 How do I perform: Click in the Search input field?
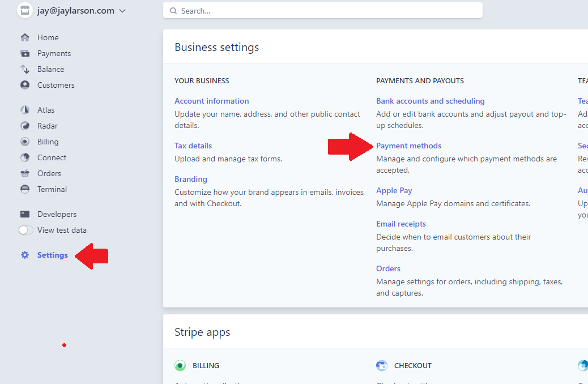pyautogui.click(x=323, y=11)
